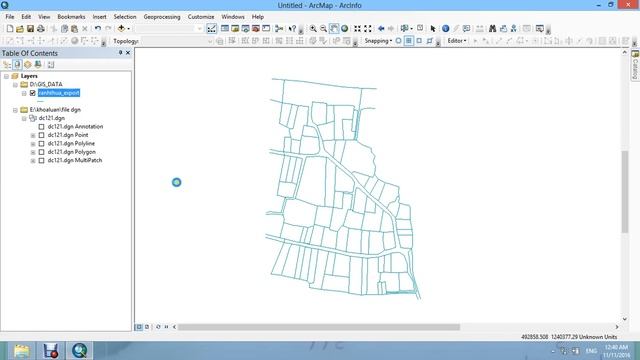Enable the dc121.dgn Polygon layer checkbox

pos(41,152)
